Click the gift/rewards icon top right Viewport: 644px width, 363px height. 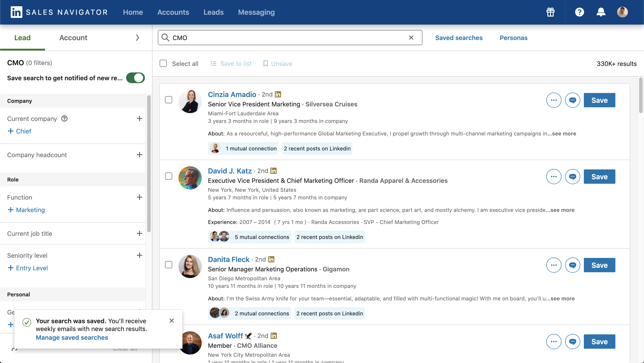(551, 12)
